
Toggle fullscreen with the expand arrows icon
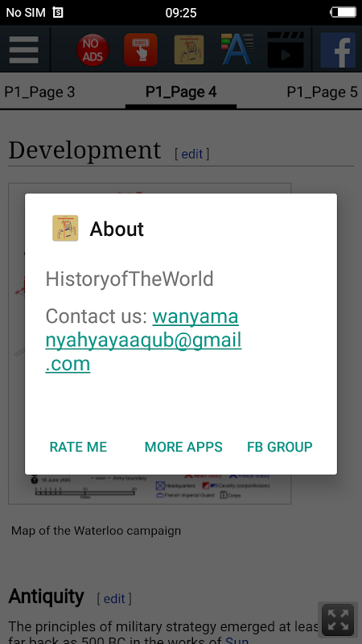tap(338, 620)
